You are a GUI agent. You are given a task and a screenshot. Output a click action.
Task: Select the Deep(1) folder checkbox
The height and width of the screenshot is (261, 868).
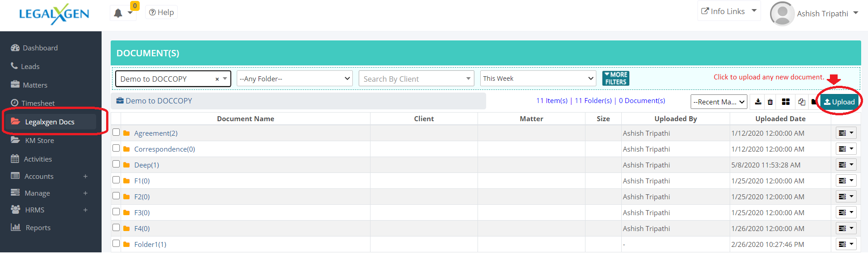pos(116,164)
